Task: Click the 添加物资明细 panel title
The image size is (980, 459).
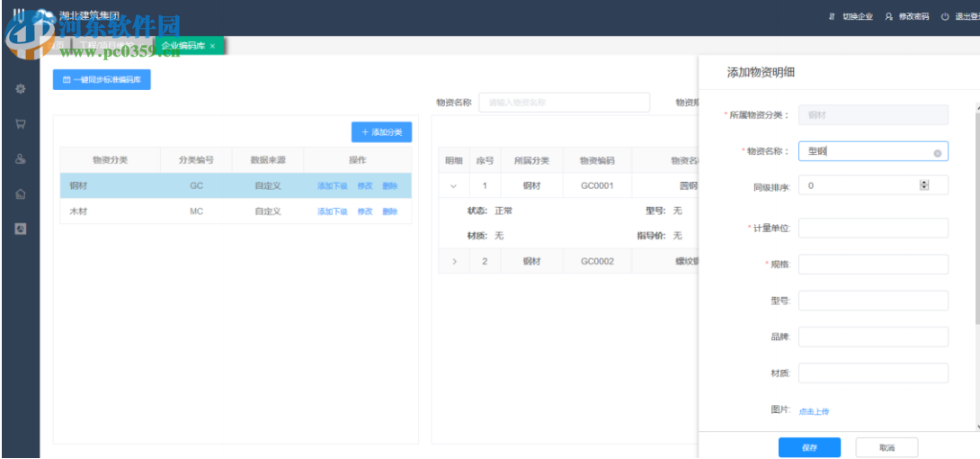Action: tap(761, 73)
